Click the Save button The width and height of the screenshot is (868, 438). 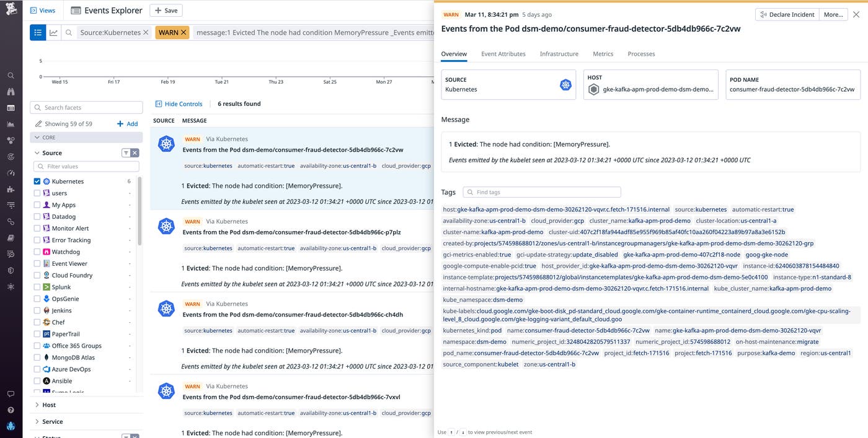pos(166,11)
